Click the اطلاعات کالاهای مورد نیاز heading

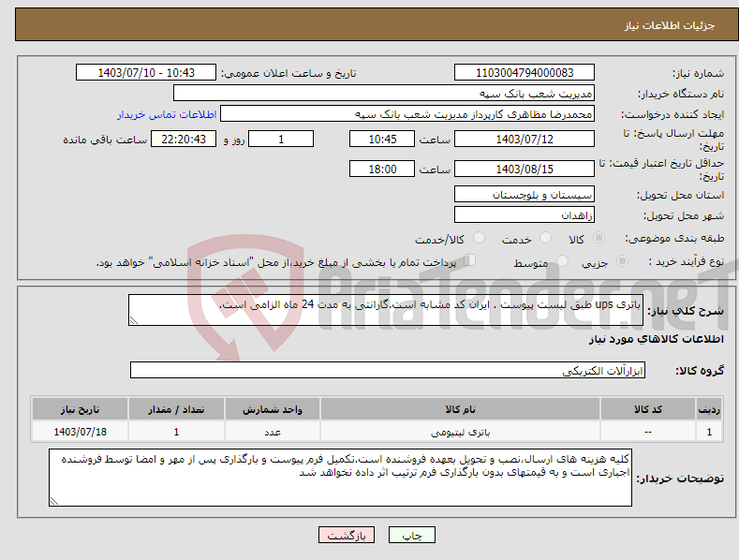pyautogui.click(x=656, y=339)
